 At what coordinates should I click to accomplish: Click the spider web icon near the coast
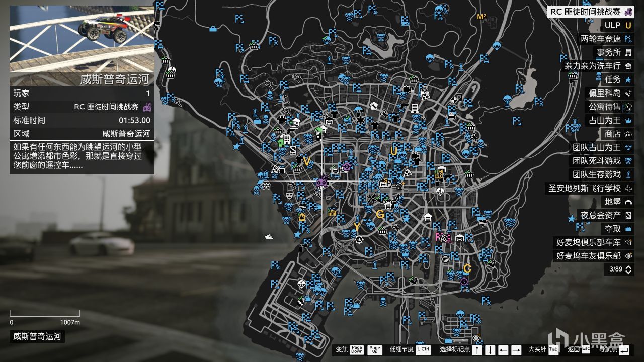coord(266,185)
